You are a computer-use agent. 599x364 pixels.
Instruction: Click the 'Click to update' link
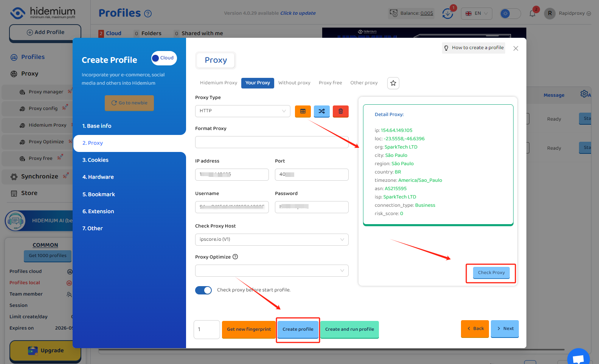click(x=298, y=13)
